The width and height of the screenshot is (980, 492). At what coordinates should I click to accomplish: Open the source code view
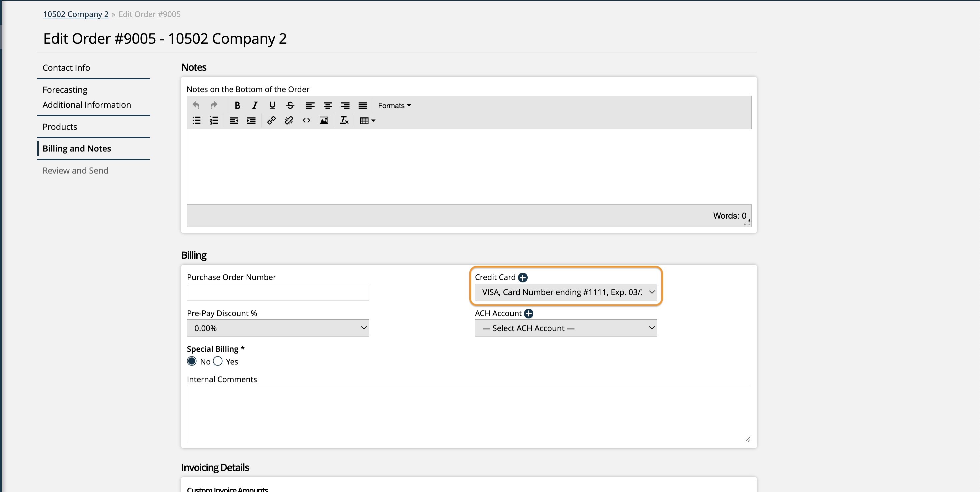click(306, 120)
